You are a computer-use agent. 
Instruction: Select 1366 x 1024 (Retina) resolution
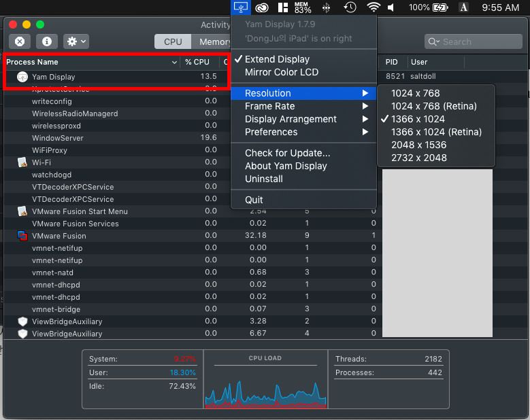(436, 132)
